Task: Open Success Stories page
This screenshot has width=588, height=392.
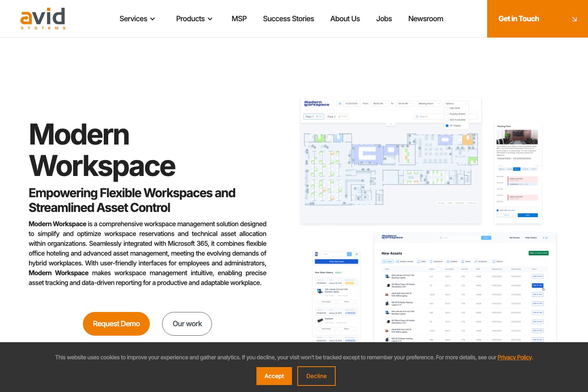Action: click(288, 19)
